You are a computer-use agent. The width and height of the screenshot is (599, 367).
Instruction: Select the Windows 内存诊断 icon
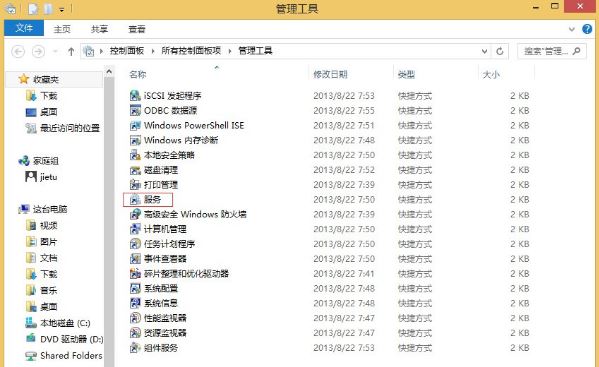point(135,140)
